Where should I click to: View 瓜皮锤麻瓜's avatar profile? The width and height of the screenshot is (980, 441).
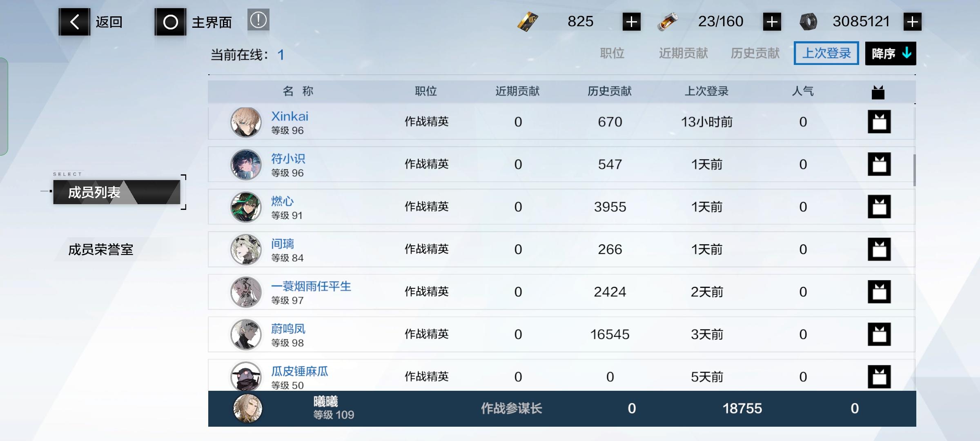pyautogui.click(x=246, y=376)
